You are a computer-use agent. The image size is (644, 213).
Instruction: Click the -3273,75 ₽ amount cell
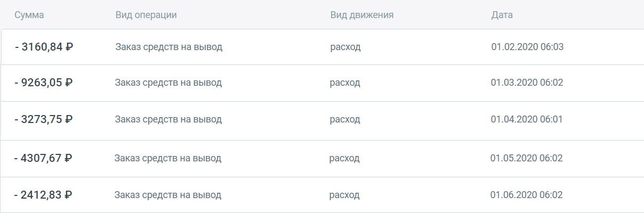[44, 119]
